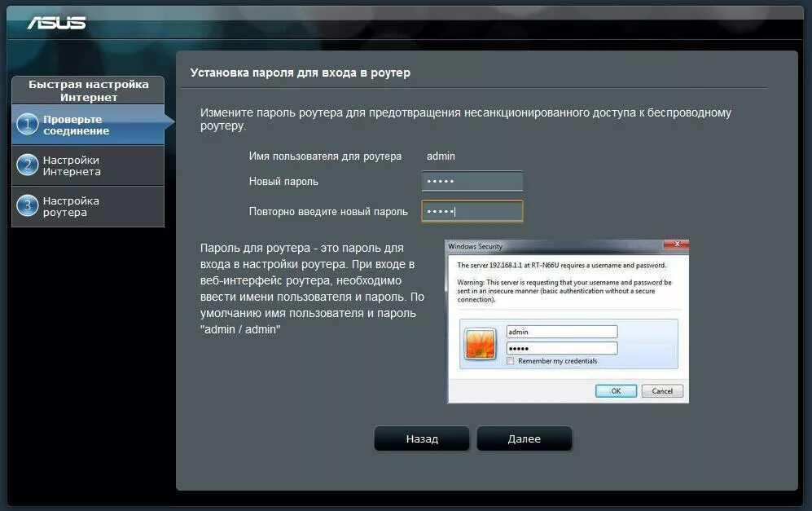Image resolution: width=812 pixels, height=511 pixels.
Task: Focus the Новый пароль field
Action: click(x=472, y=182)
